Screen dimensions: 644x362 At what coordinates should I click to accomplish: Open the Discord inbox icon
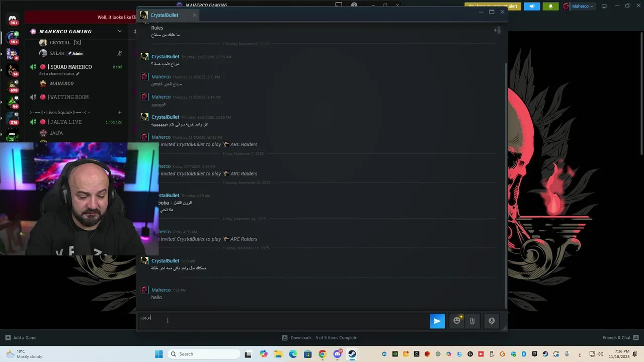(339, 6)
